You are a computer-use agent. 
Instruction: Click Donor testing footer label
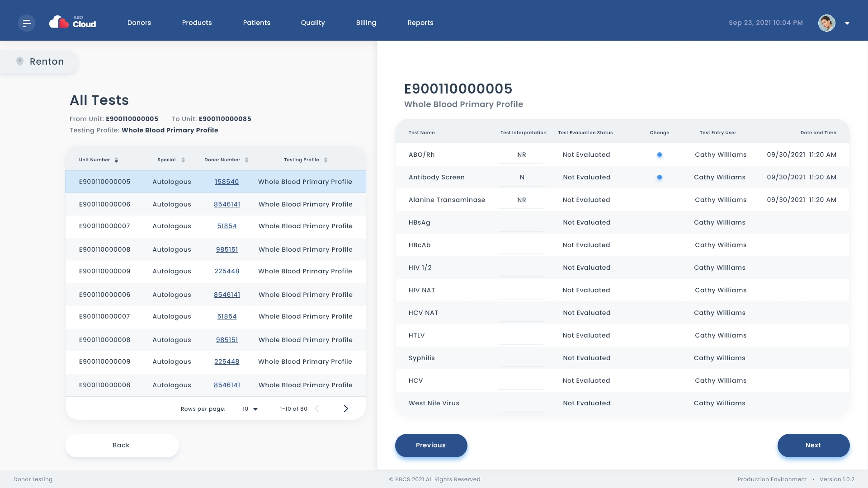[33, 479]
